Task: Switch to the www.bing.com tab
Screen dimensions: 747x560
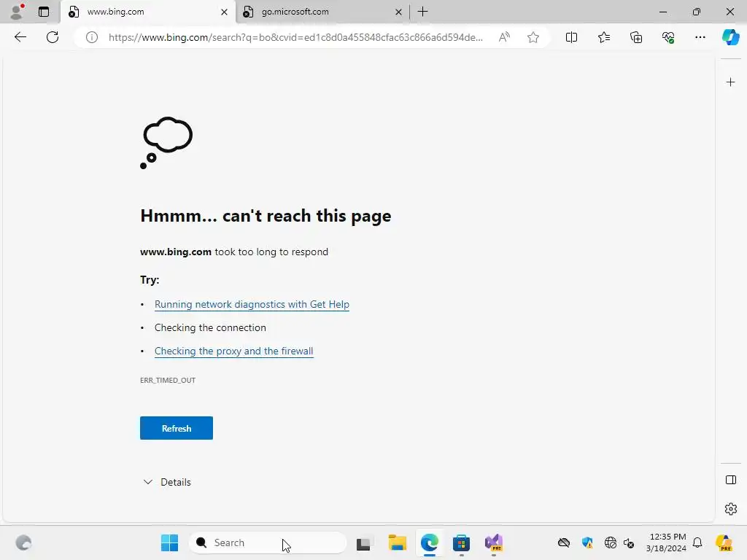Action: [x=147, y=12]
